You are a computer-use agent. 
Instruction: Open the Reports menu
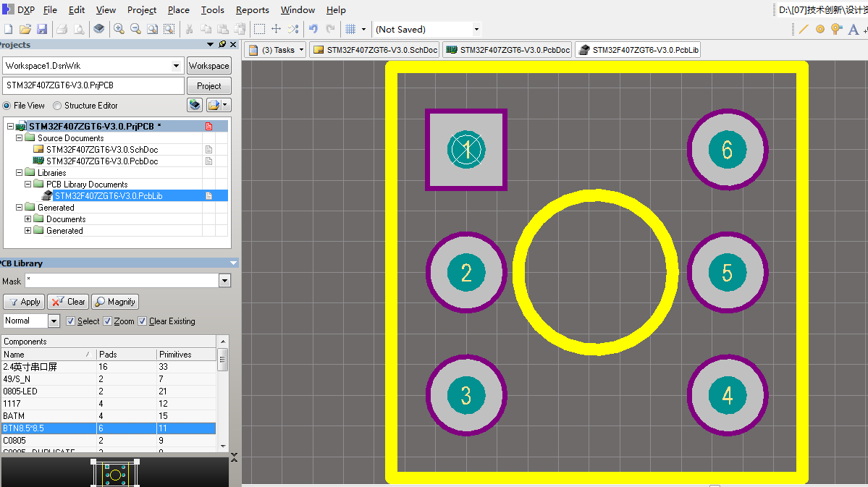tap(253, 10)
